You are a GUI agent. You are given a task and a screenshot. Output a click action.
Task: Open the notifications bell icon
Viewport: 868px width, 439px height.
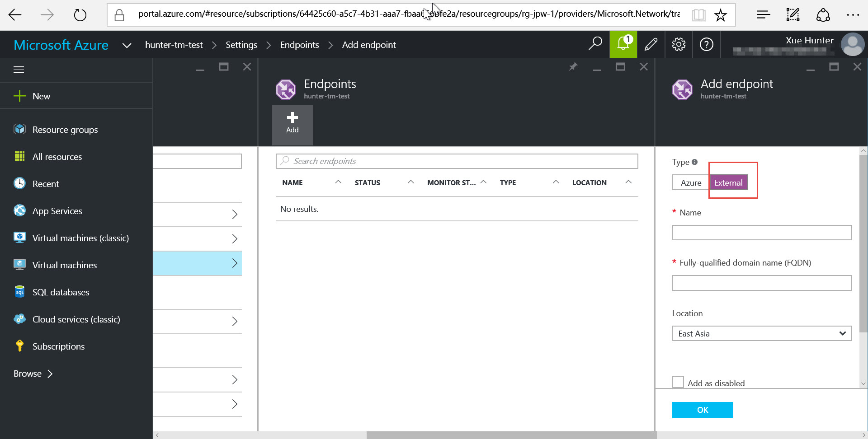[x=623, y=44]
